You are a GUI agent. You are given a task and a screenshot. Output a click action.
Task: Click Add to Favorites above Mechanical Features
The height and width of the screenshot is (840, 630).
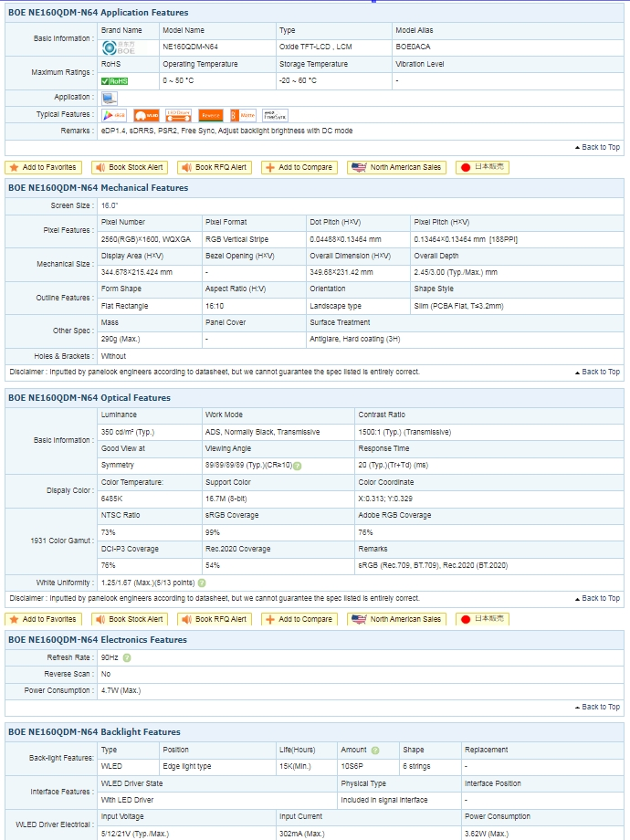click(44, 168)
